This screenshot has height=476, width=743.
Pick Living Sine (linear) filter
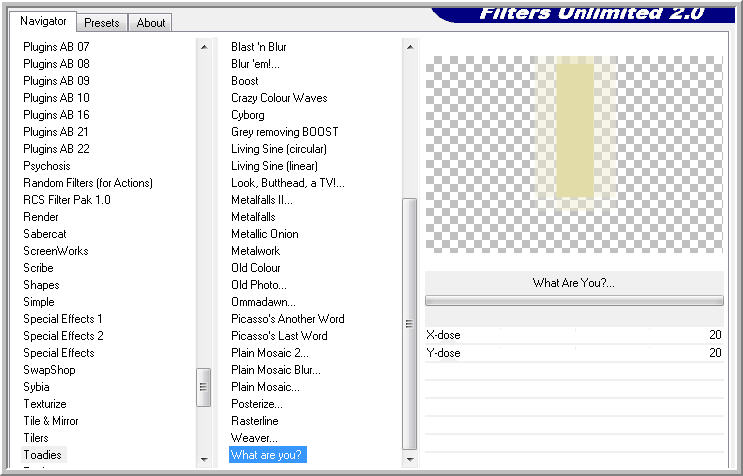(274, 166)
